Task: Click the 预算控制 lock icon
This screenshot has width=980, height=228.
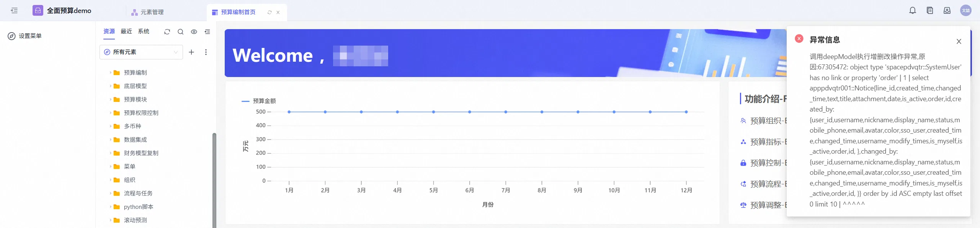Action: pyautogui.click(x=743, y=163)
